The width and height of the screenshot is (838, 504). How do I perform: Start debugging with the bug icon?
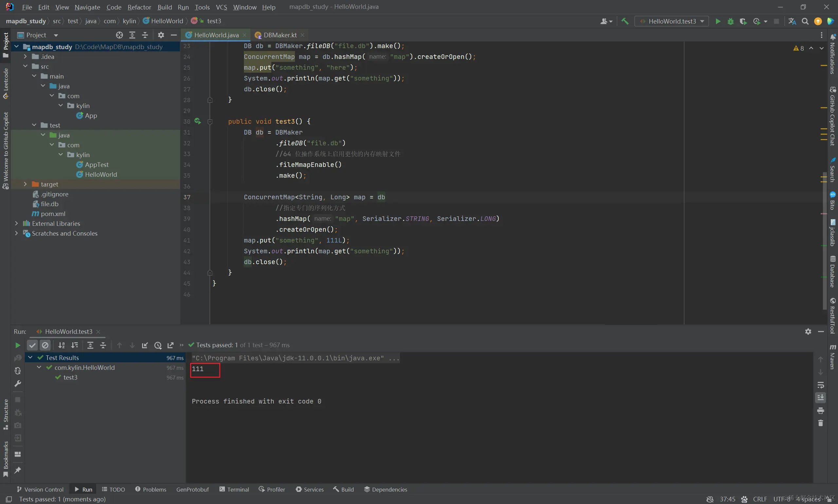pyautogui.click(x=730, y=21)
